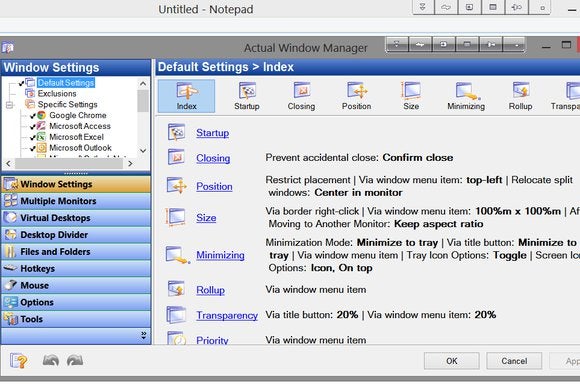The height and width of the screenshot is (388, 580).
Task: Open the Rollup toolbar page
Action: point(520,96)
